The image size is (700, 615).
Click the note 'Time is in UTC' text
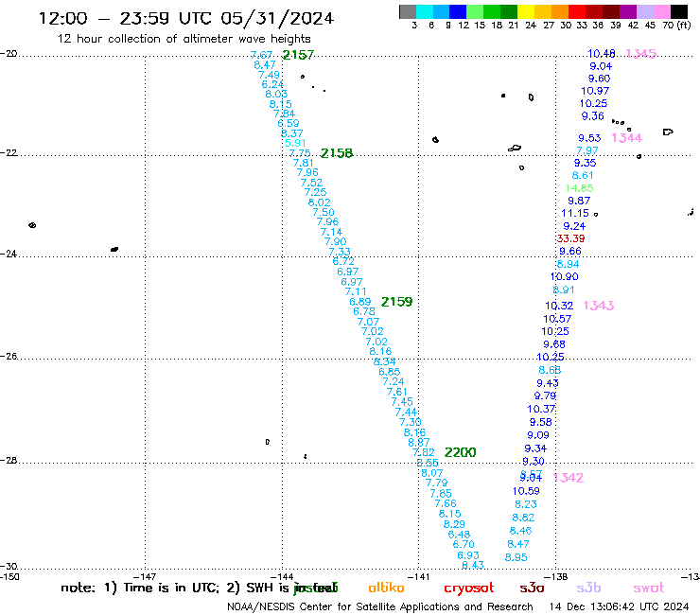coord(170,588)
